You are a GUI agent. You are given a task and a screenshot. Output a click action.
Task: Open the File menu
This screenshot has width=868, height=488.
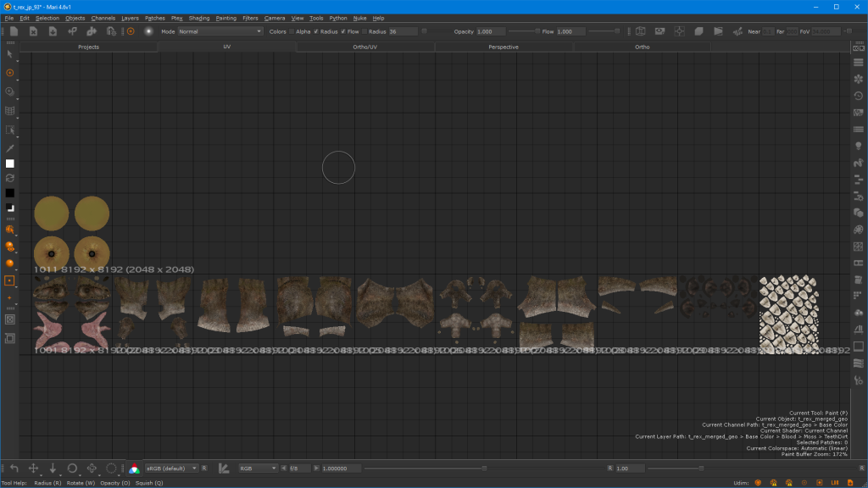tap(9, 19)
